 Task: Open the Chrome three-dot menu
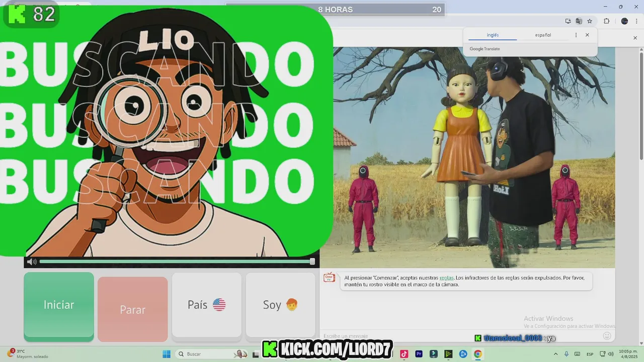[x=637, y=21]
